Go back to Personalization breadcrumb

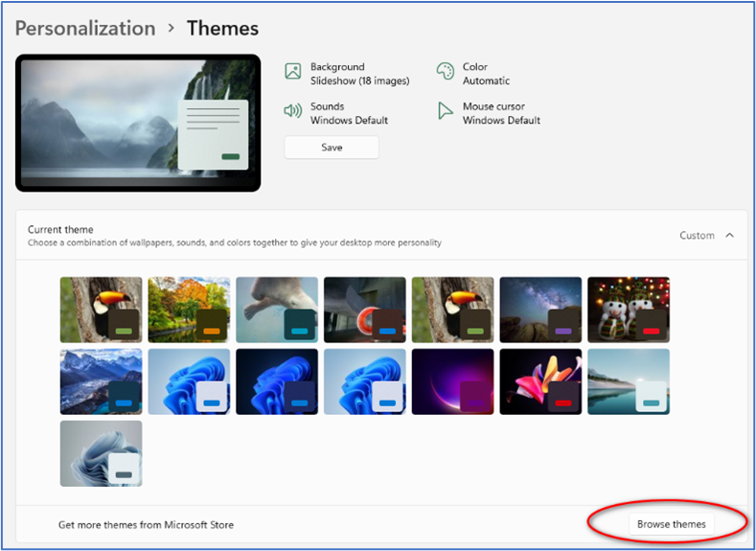click(85, 29)
